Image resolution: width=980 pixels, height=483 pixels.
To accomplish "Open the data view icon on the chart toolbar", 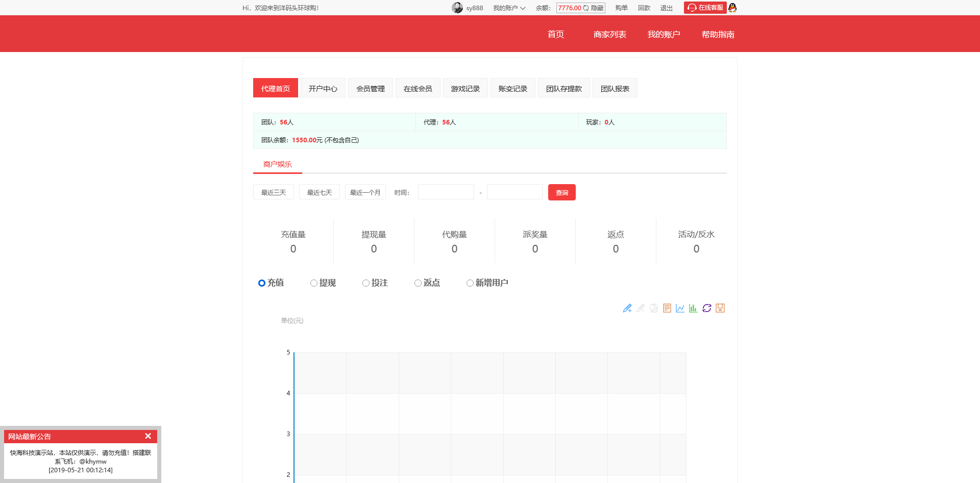I will [x=667, y=308].
